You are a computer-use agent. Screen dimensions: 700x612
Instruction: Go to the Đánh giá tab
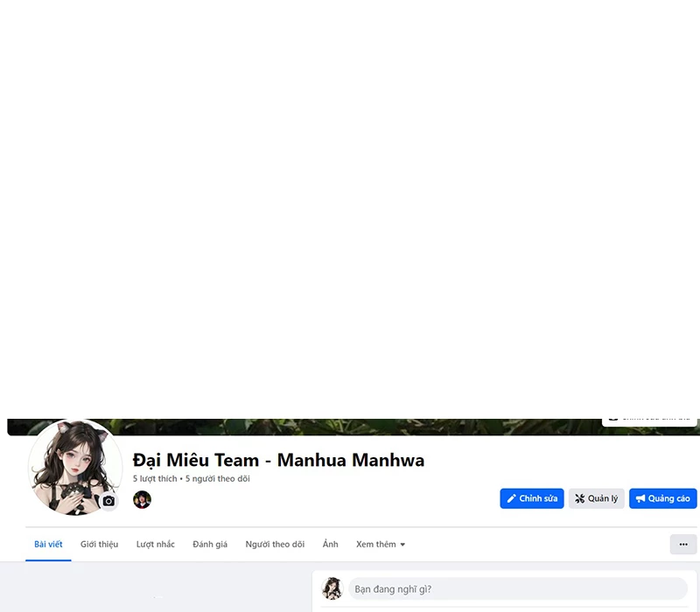(x=210, y=544)
